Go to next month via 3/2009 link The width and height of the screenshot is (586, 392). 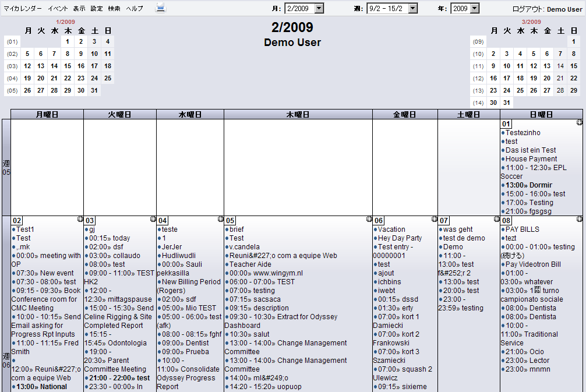click(531, 22)
